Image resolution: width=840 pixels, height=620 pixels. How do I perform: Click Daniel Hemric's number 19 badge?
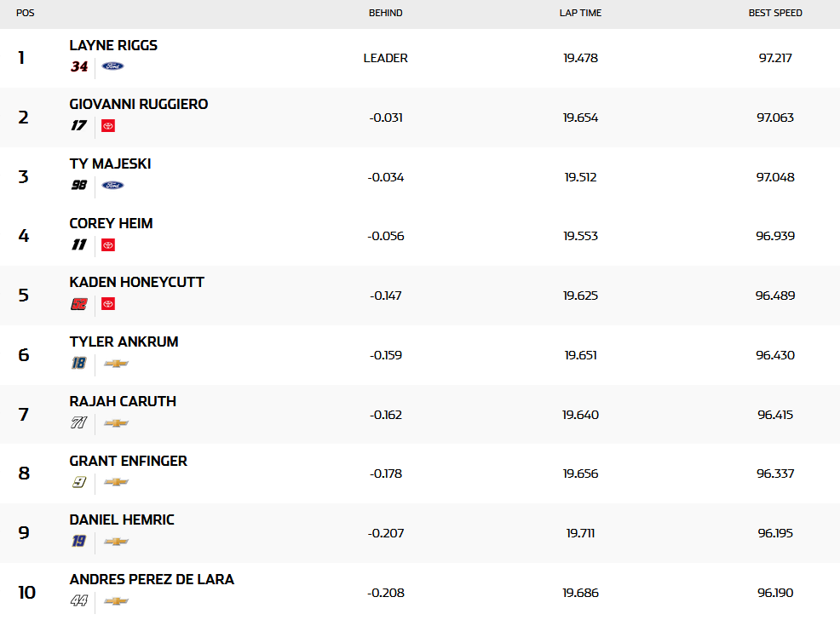point(79,542)
